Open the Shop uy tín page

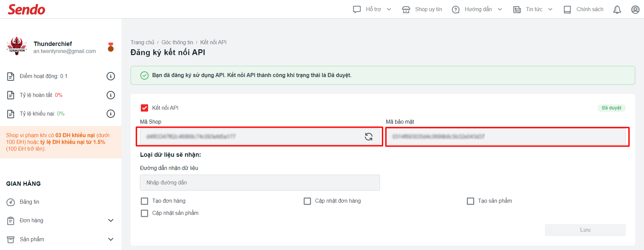428,9
